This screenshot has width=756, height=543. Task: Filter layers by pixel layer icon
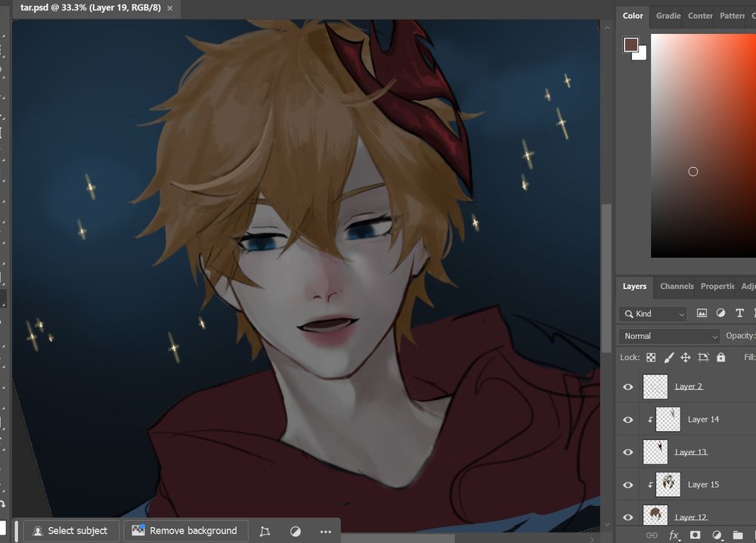tap(702, 313)
